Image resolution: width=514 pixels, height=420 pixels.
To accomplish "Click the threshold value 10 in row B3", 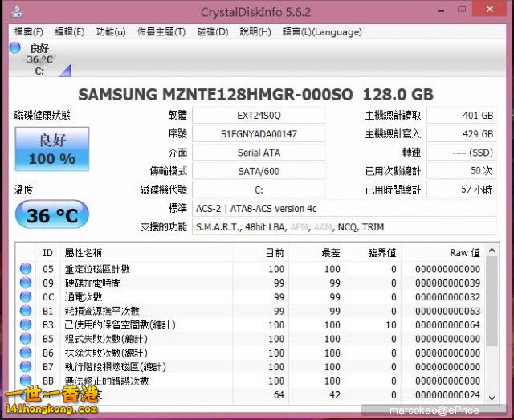I will 391,325.
